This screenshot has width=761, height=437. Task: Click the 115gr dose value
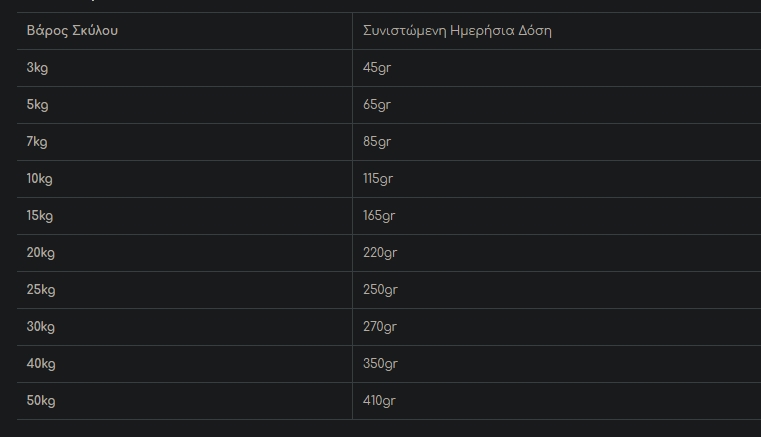point(378,179)
